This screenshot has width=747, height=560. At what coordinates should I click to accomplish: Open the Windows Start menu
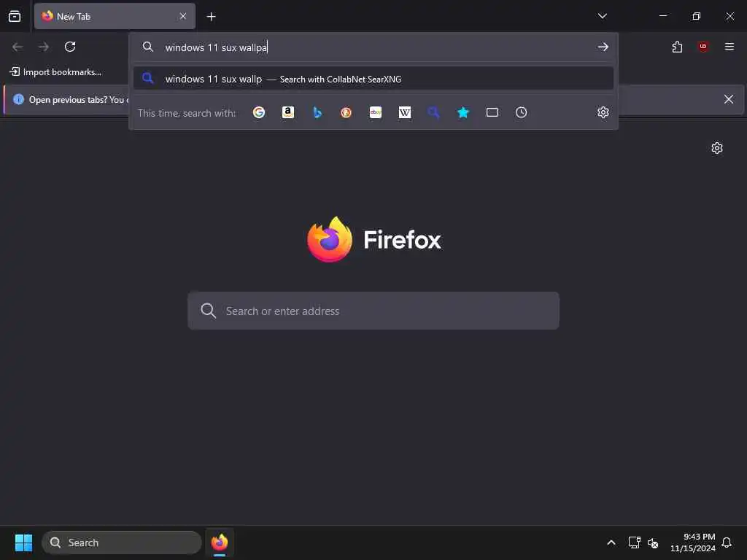[23, 542]
